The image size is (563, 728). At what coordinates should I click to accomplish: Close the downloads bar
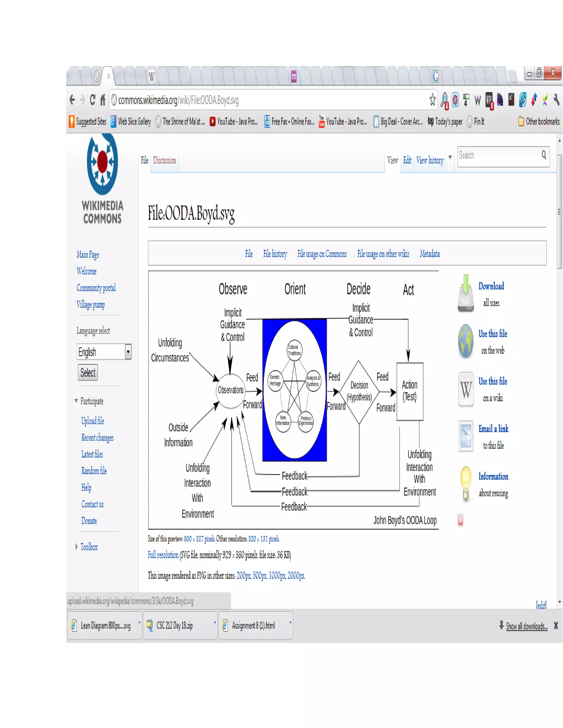pyautogui.click(x=556, y=626)
